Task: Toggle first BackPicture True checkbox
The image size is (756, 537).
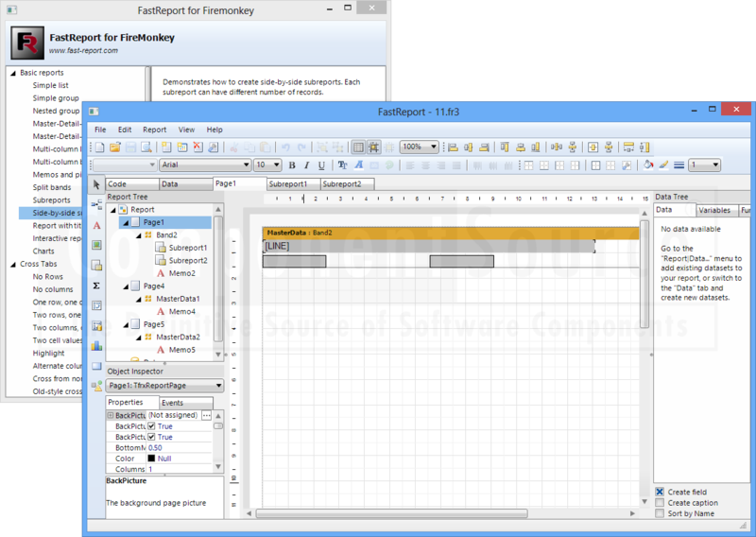Action: click(151, 426)
